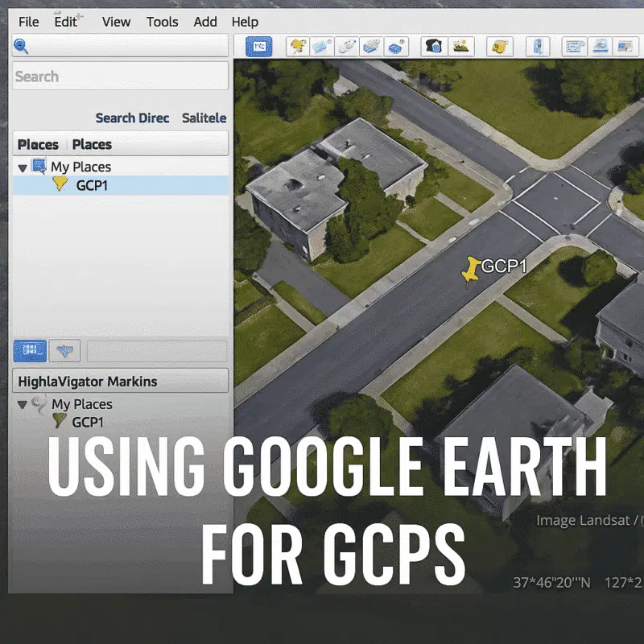Click the Salitele link
This screenshot has height=644, width=644.
pyautogui.click(x=204, y=118)
